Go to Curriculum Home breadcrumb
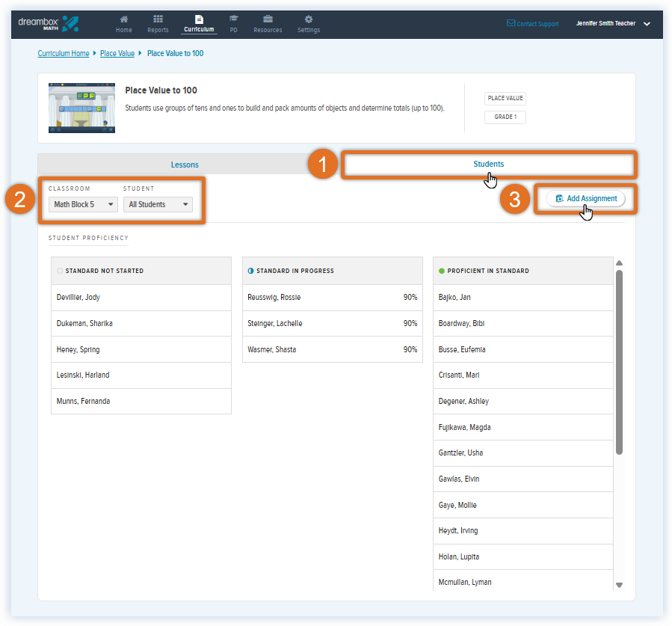This screenshot has height=626, width=672. pos(64,53)
